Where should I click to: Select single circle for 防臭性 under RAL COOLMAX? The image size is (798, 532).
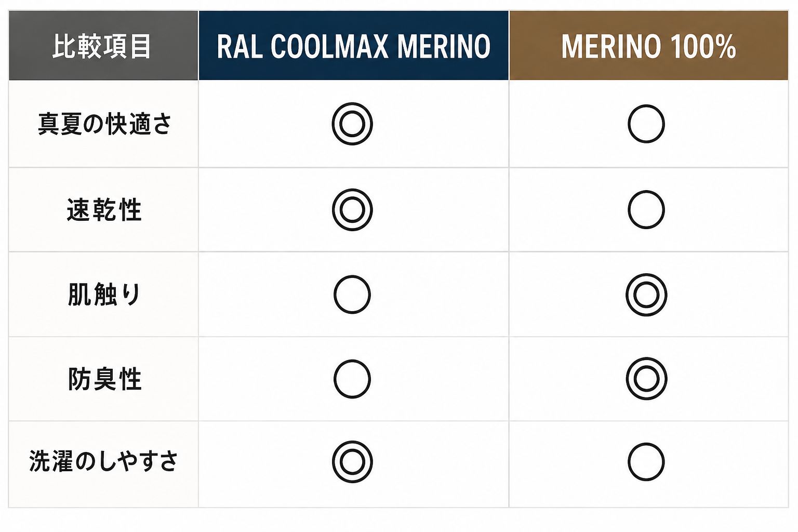point(352,379)
